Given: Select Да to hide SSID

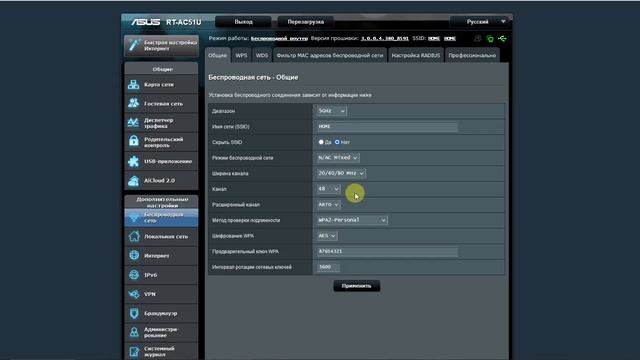Looking at the screenshot, I should pyautogui.click(x=321, y=142).
